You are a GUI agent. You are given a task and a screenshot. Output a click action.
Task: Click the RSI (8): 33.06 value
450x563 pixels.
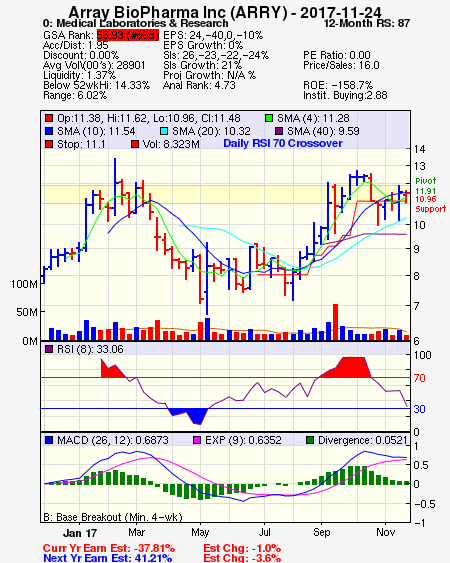coord(90,349)
